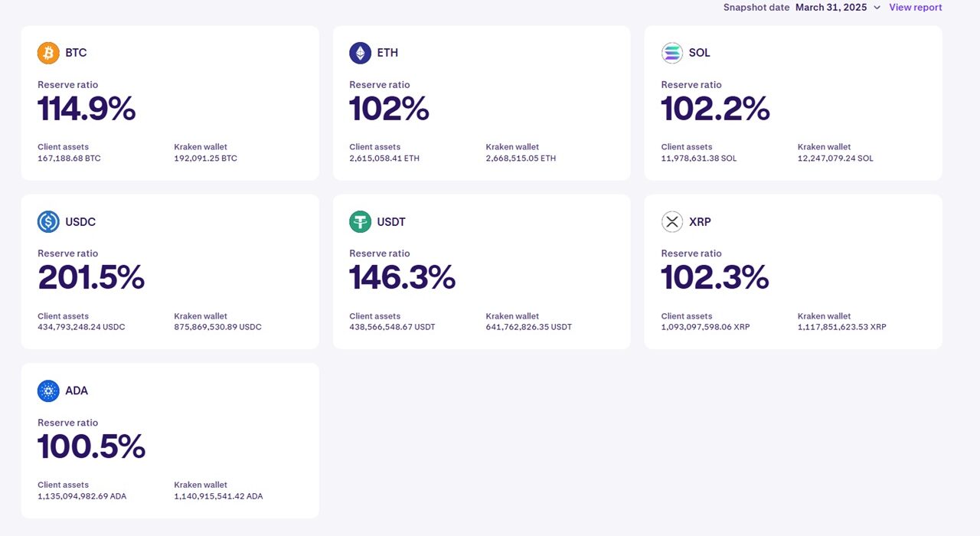Click the BTC card title
Screen dimensions: 980x536
(76, 53)
